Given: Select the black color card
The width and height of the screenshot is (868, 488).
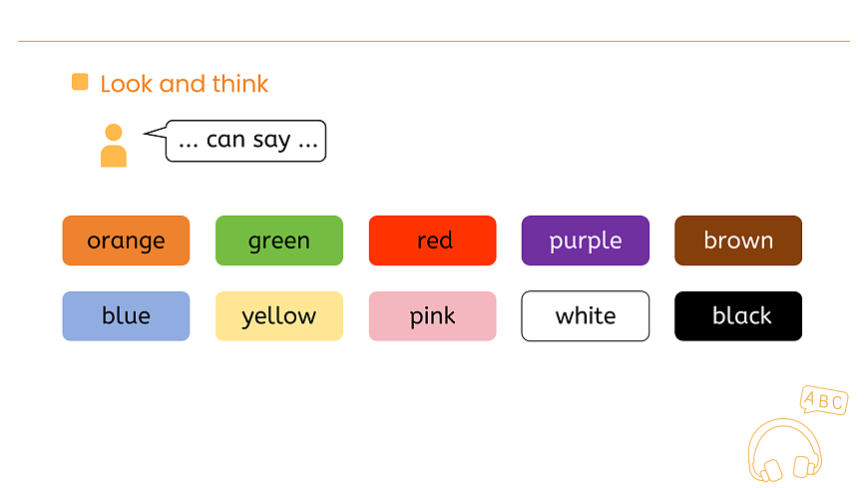Looking at the screenshot, I should pyautogui.click(x=738, y=316).
